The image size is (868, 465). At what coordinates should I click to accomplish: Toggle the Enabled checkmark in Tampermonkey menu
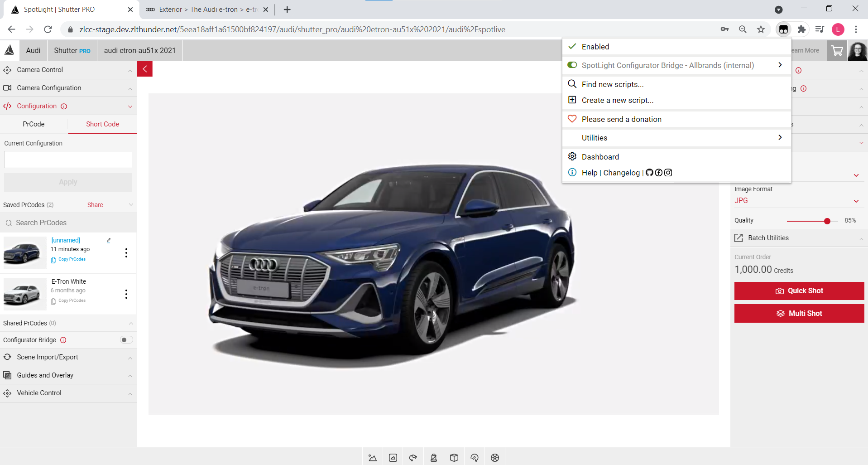[572, 46]
